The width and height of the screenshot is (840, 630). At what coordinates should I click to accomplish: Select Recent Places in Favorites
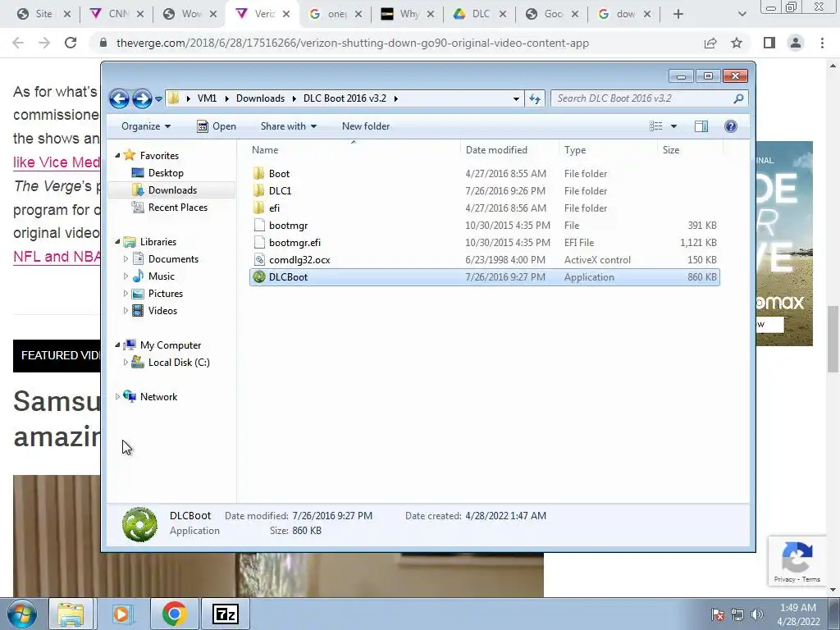click(x=177, y=208)
